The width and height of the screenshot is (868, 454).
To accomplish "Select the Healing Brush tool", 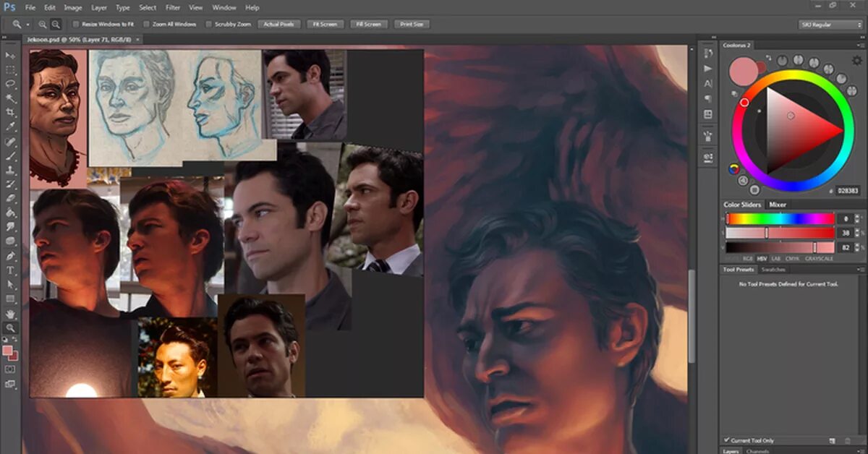I will pos(10,142).
